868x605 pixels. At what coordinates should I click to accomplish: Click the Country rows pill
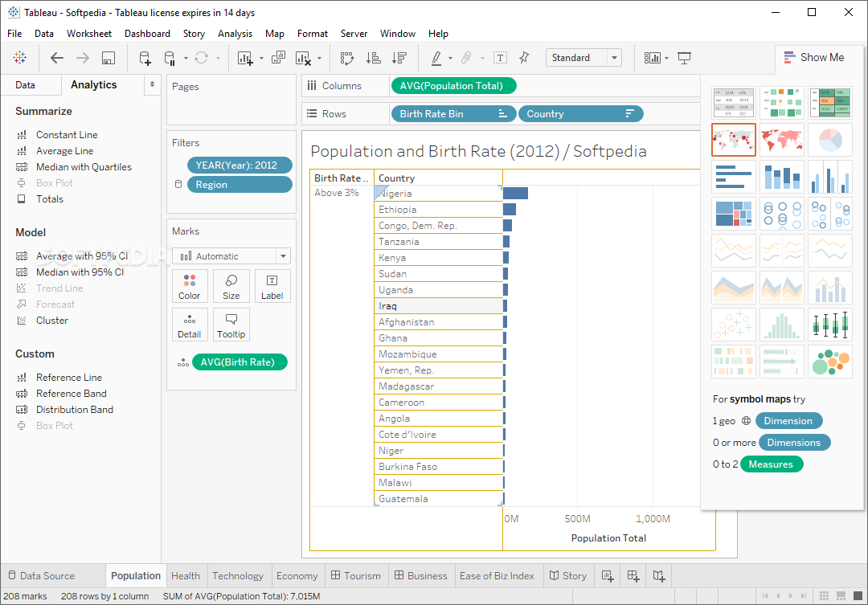581,114
